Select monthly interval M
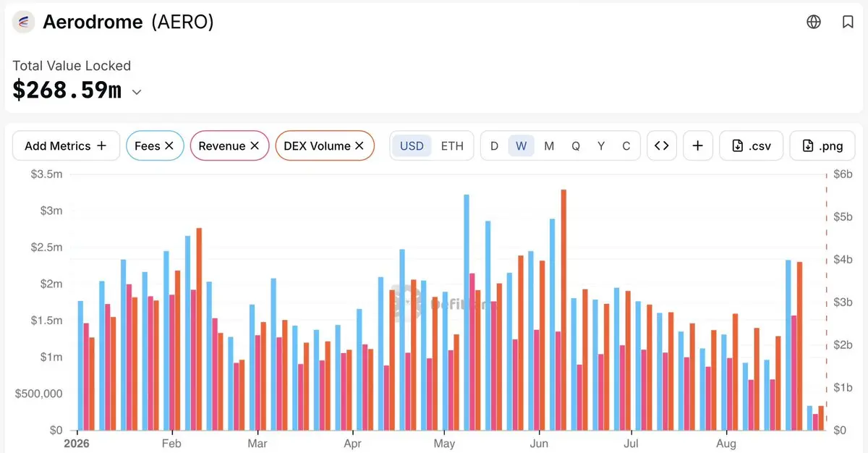The image size is (868, 453). point(549,145)
